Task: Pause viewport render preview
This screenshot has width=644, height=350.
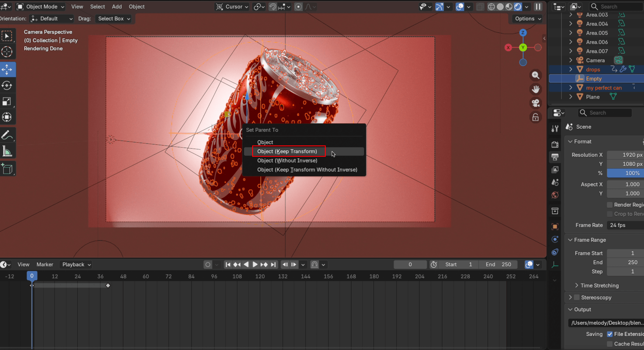Action: (538, 7)
